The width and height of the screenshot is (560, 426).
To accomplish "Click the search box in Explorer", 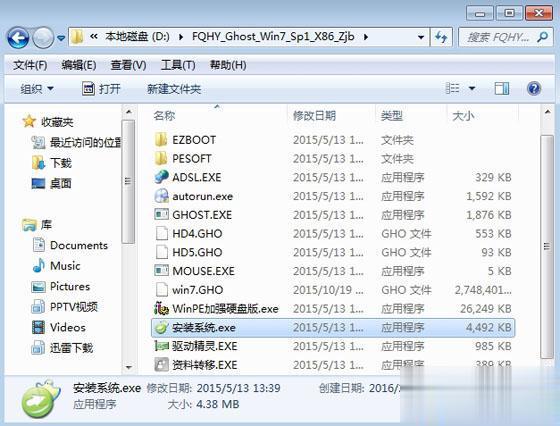I will pyautogui.click(x=505, y=37).
